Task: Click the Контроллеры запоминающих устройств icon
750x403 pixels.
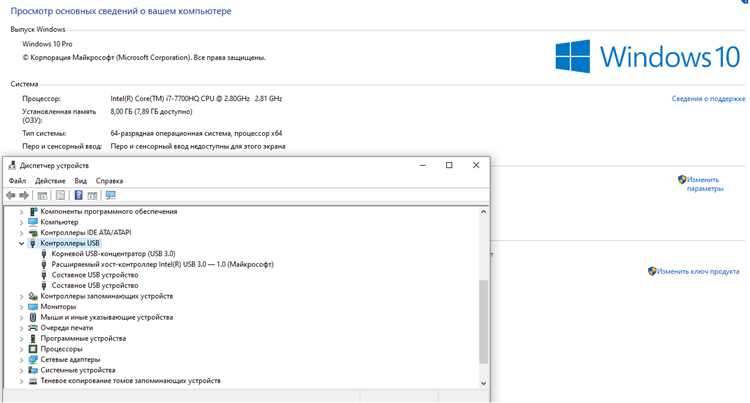Action: [33, 296]
